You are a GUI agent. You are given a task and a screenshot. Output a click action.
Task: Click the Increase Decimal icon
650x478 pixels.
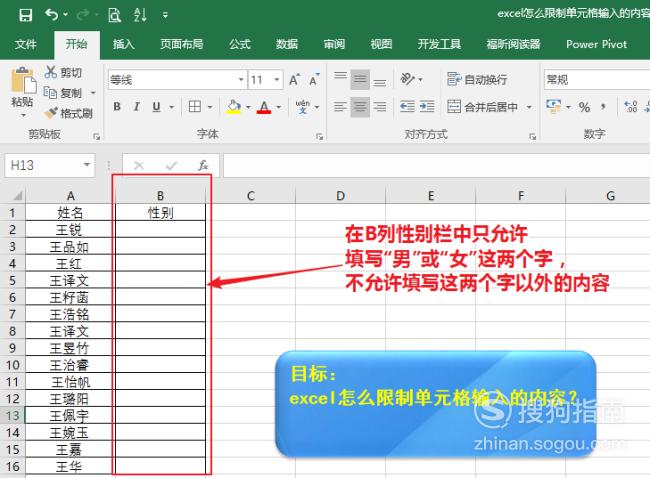click(x=631, y=107)
